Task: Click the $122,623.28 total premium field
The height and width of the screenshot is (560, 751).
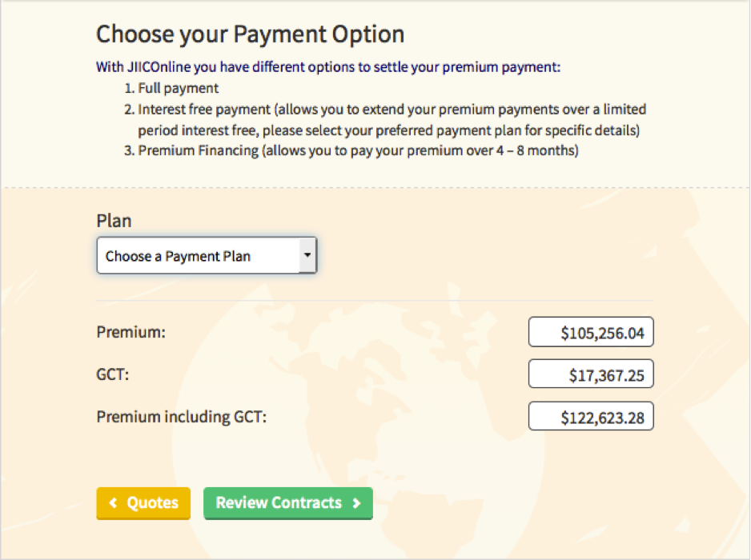Action: click(x=591, y=417)
